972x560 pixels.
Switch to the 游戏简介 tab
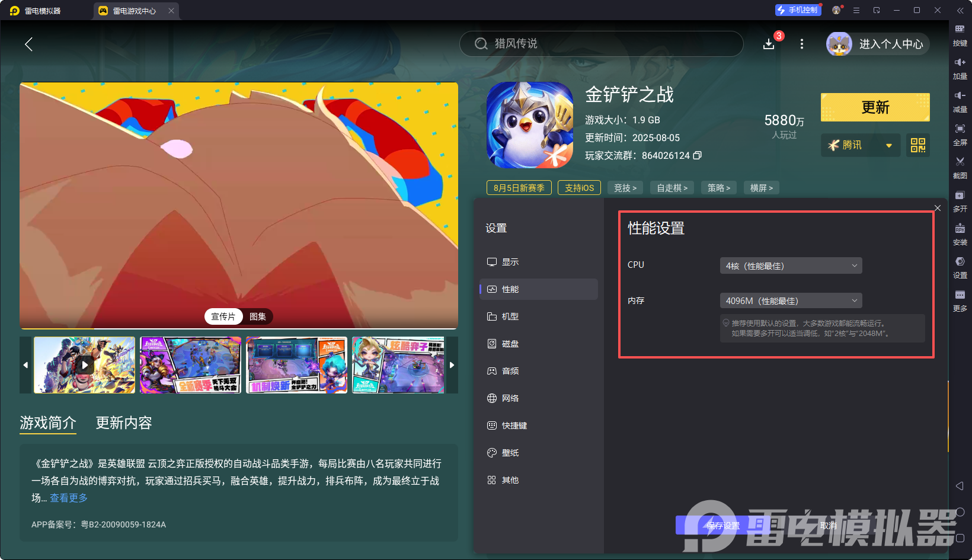pyautogui.click(x=48, y=423)
